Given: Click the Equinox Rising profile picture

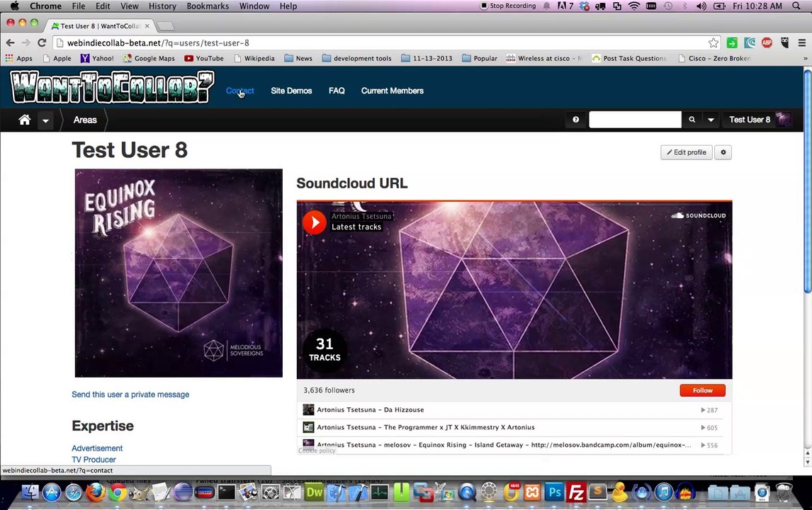Looking at the screenshot, I should tap(179, 273).
